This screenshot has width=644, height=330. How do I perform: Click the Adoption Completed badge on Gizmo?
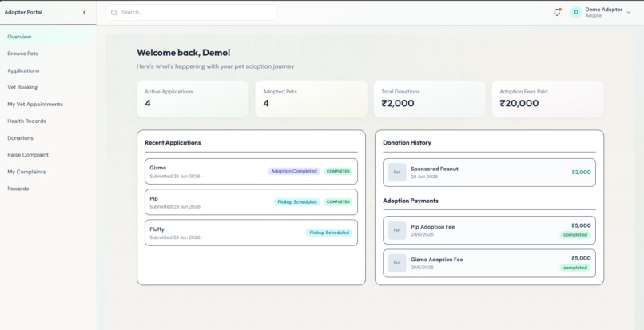pos(294,171)
